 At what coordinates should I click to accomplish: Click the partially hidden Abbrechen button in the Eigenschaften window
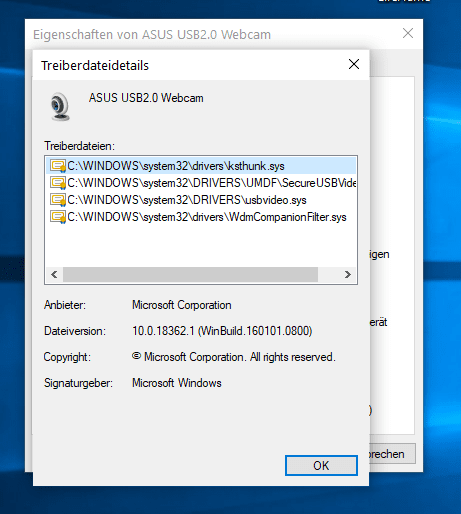point(392,454)
